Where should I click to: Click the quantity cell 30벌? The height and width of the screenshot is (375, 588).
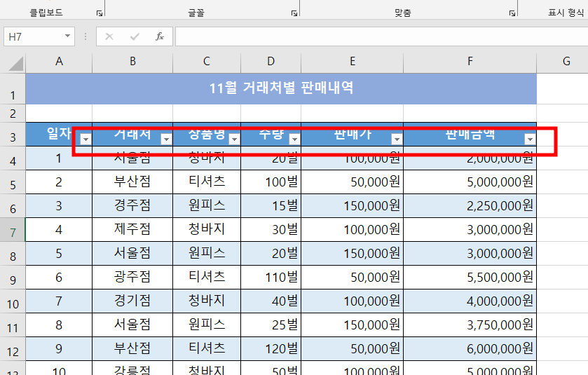(271, 229)
